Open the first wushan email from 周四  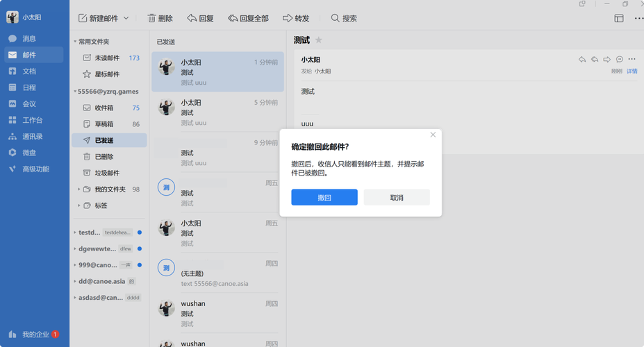[x=217, y=313]
